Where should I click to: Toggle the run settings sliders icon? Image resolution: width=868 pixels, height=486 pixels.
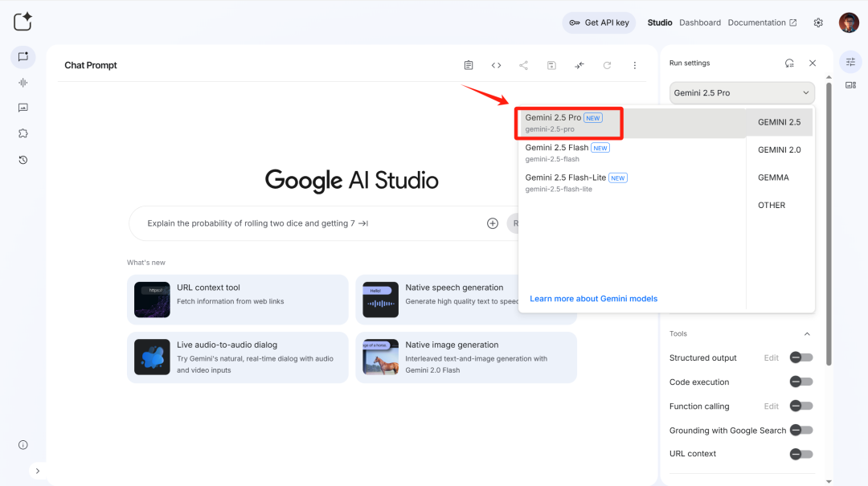tap(851, 62)
